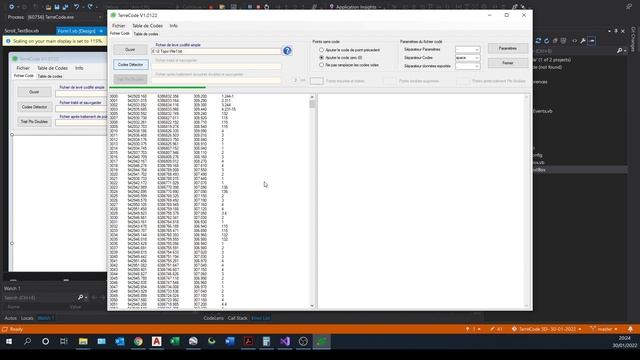Click the Refresh icon in Solution Explorer toolbar

(547, 41)
